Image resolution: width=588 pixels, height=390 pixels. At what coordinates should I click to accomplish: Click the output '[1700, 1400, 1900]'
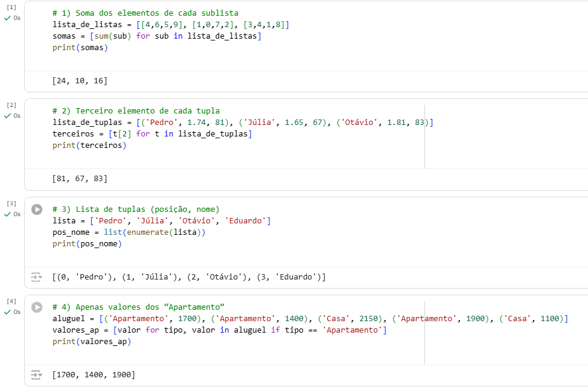click(94, 375)
